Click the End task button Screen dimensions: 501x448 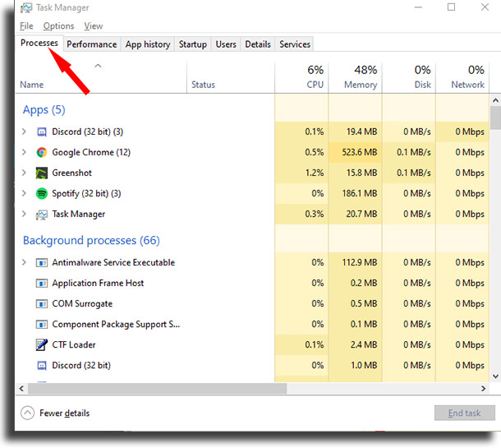464,413
